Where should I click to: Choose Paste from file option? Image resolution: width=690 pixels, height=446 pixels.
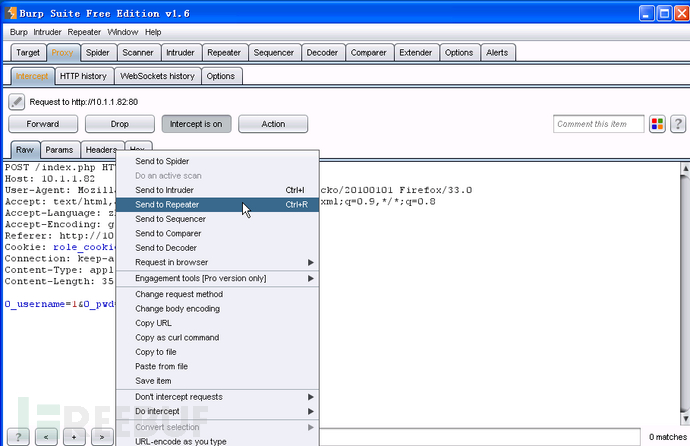tap(217, 366)
